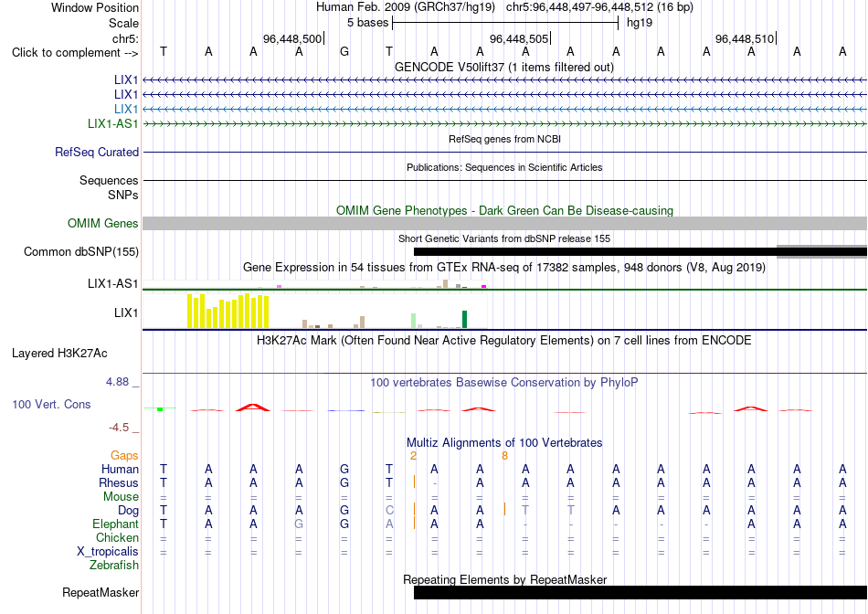
Task: Click the gray OMIM Genes bar
Action: pos(505,223)
